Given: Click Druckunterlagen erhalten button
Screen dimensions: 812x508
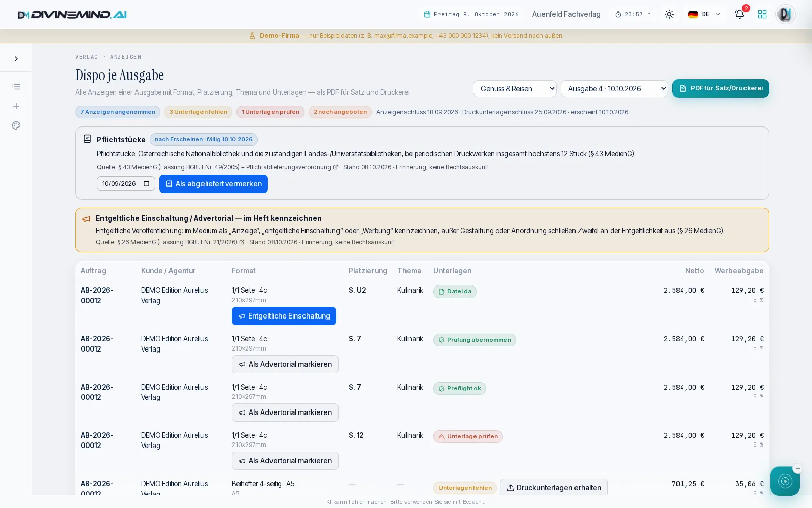Looking at the screenshot, I should tap(554, 488).
